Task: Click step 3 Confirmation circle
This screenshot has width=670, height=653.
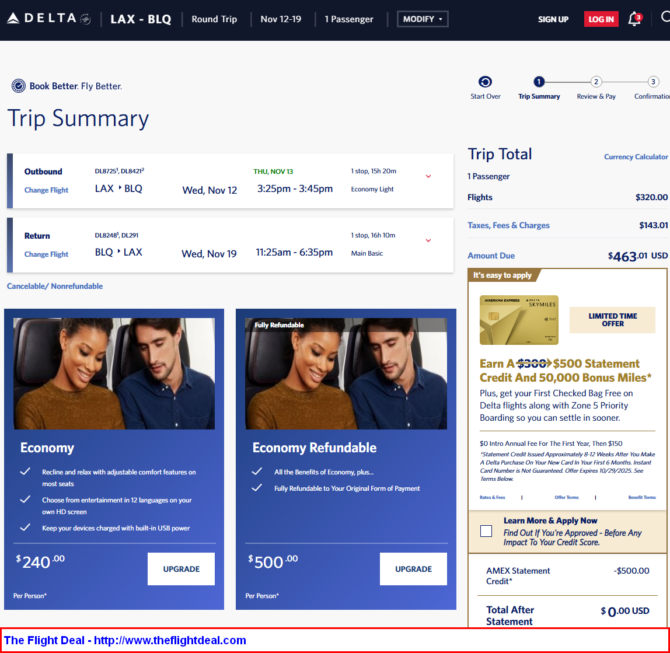Action: pos(652,82)
